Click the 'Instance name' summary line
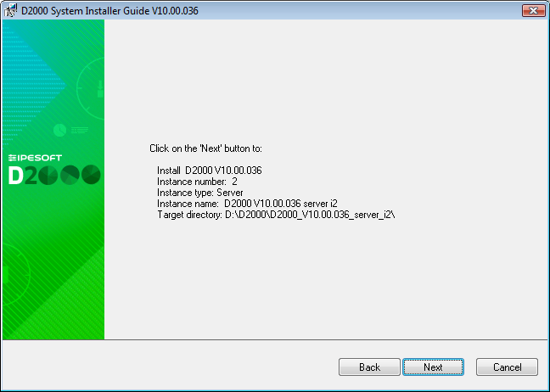Image resolution: width=550 pixels, height=392 pixels. tap(247, 204)
